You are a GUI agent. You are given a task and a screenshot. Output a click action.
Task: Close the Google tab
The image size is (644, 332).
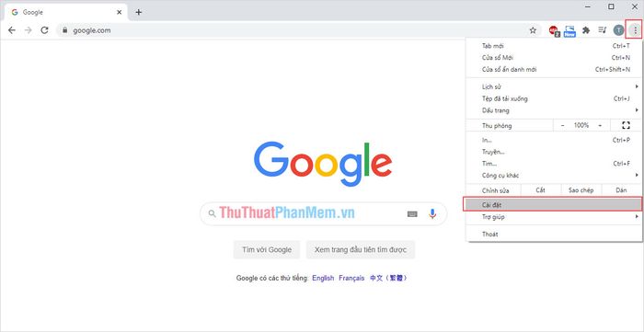[x=119, y=12]
